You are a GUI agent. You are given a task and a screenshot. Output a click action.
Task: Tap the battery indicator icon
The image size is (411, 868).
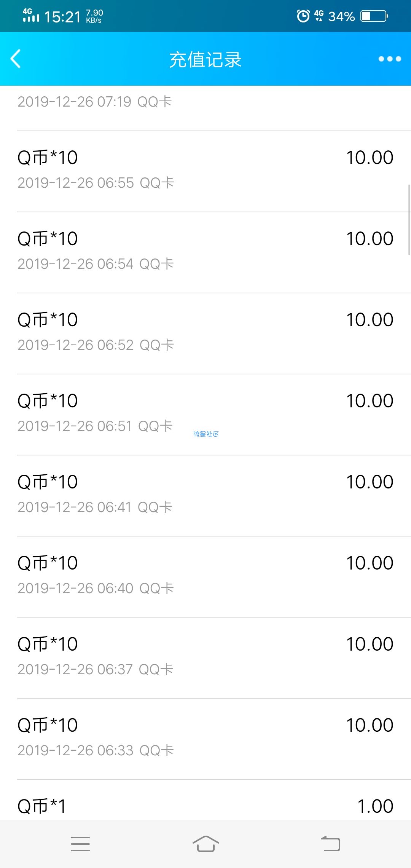point(374,16)
